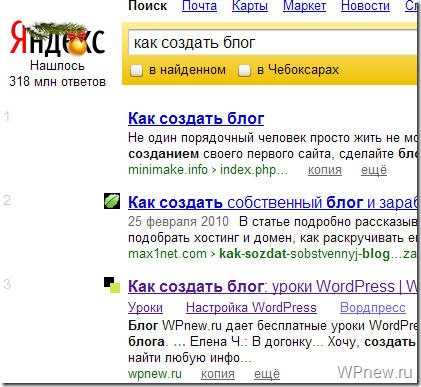Go to Маркет in the top navigation
421x387 pixels.
point(304,6)
